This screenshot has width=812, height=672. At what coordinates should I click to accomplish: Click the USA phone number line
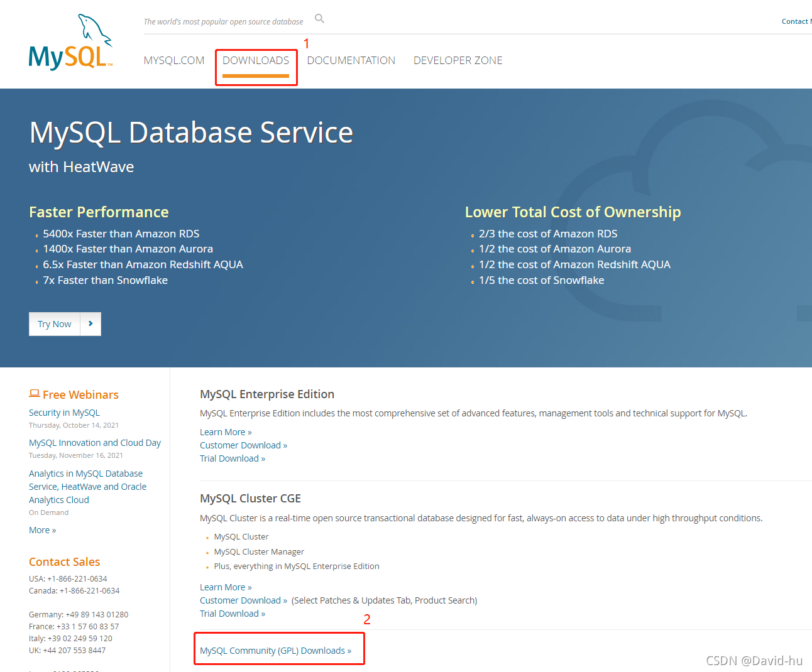[x=68, y=578]
